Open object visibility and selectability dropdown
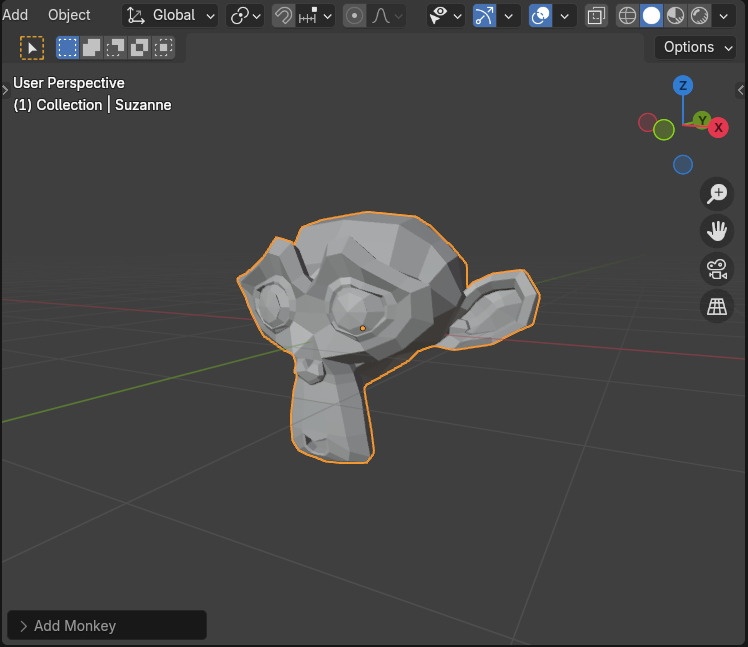Viewport: 748px width, 647px height. tap(446, 16)
